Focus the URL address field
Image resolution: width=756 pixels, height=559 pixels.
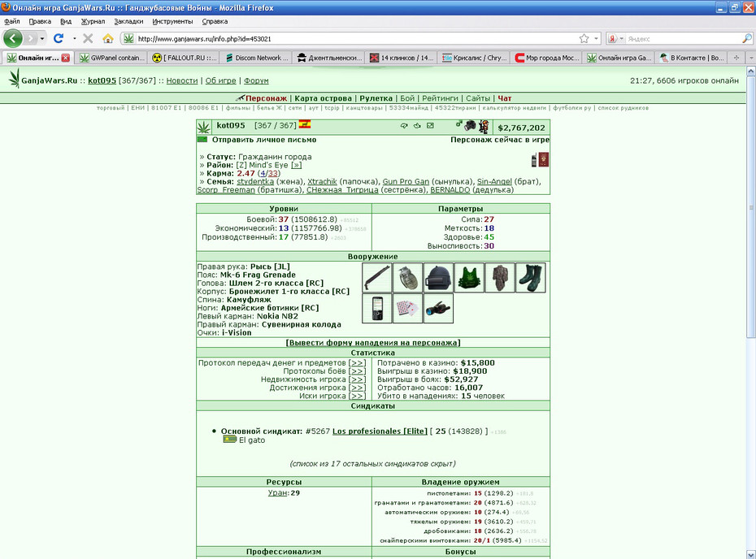[x=357, y=38]
